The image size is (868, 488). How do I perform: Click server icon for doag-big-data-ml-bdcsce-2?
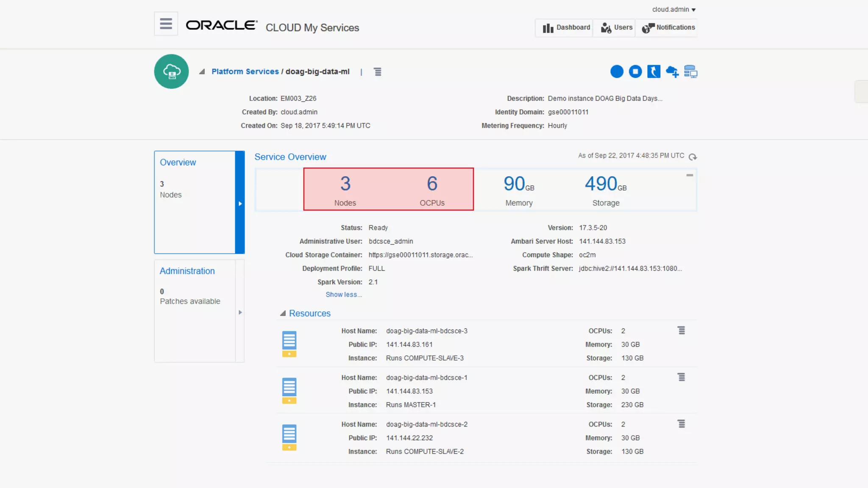289,437
